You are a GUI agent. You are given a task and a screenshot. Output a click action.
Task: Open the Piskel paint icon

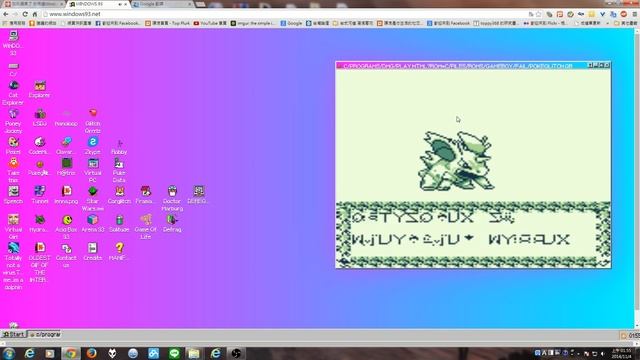(x=13, y=146)
